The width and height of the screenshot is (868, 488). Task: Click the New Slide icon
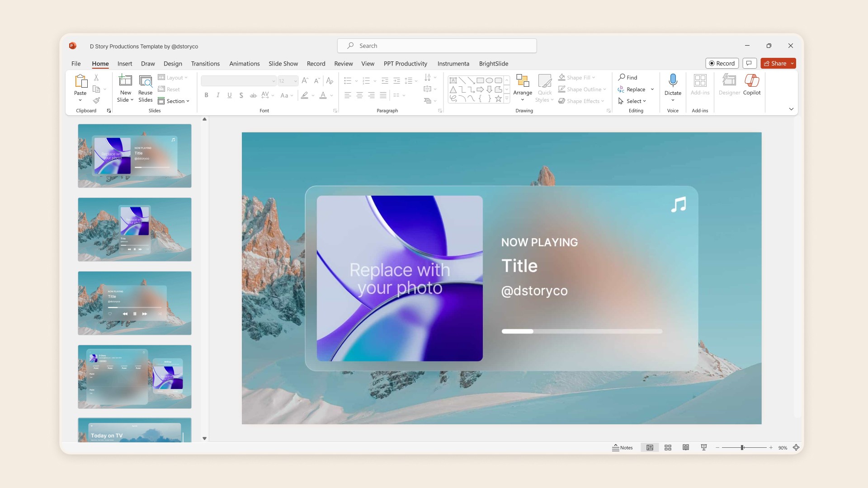(x=125, y=81)
